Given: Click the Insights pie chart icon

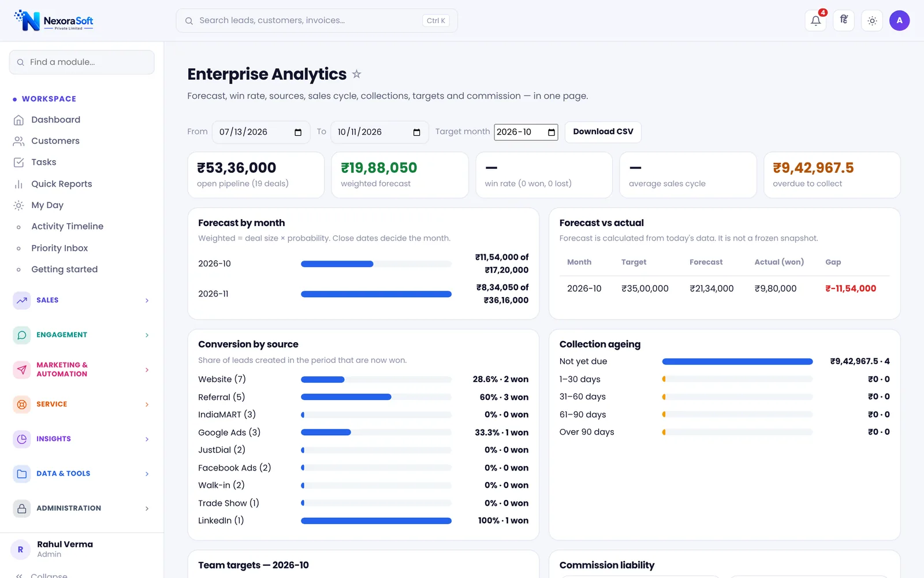Looking at the screenshot, I should [x=22, y=439].
